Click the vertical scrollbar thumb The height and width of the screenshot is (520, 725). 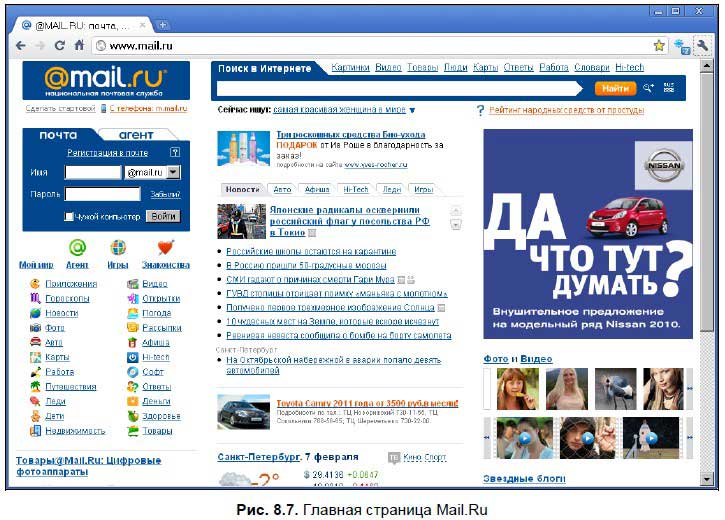(x=707, y=201)
